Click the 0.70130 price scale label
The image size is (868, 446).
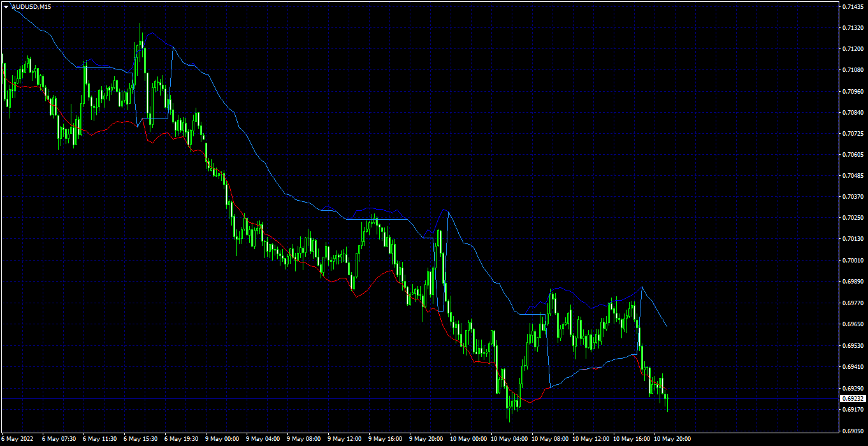(x=853, y=239)
